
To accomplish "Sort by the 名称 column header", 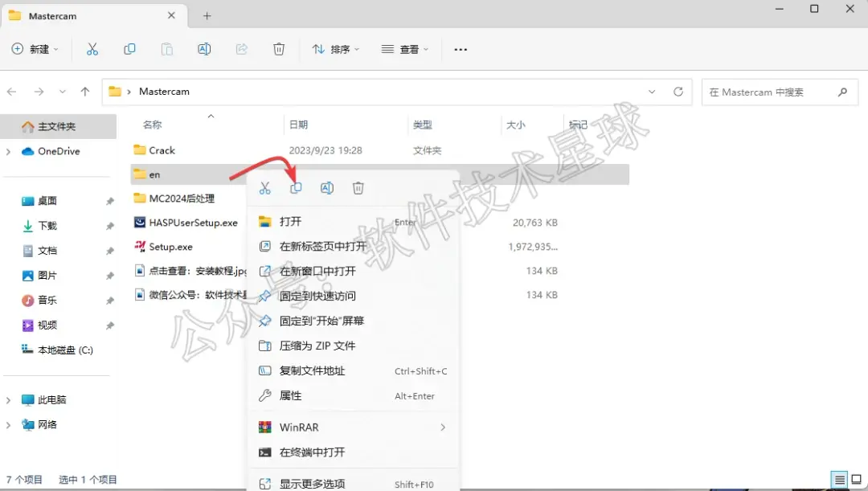I will (152, 125).
